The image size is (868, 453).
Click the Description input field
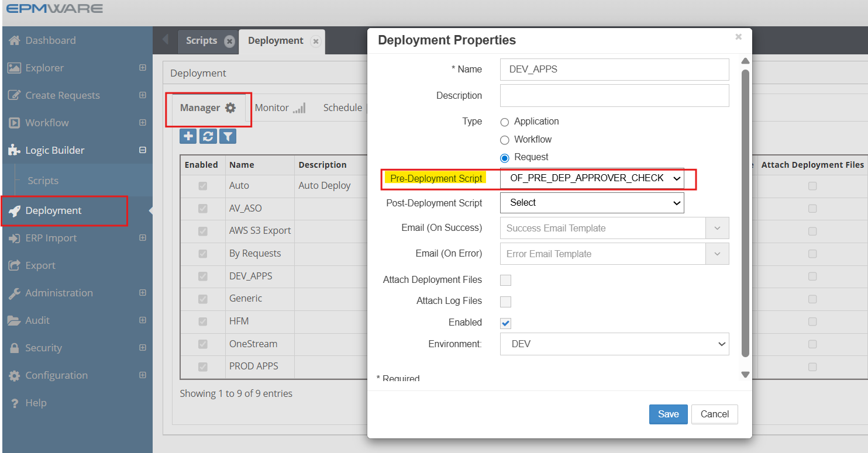coord(614,96)
